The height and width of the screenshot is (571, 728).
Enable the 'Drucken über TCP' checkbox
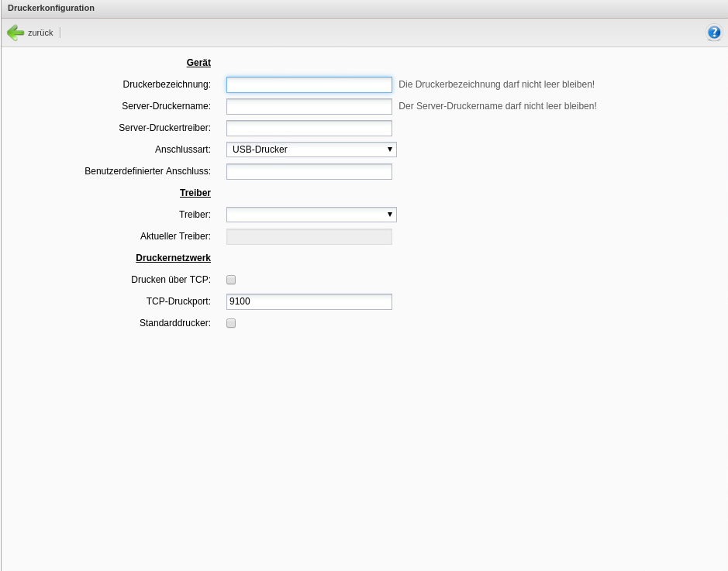[231, 280]
